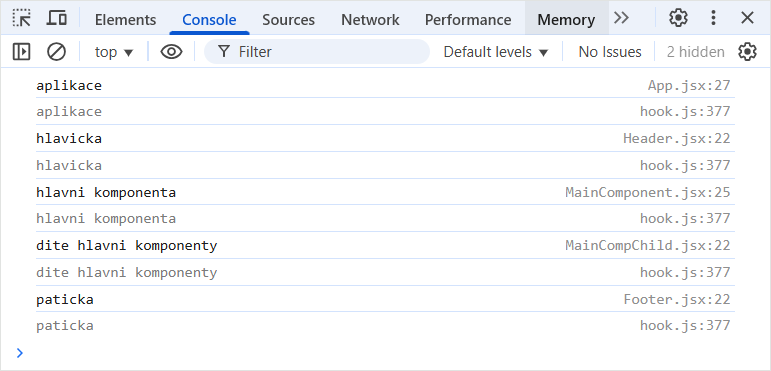Open the Network tab
Image resolution: width=771 pixels, height=371 pixels.
[x=370, y=20]
